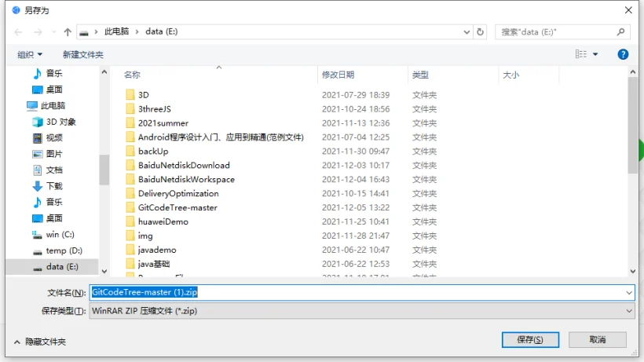This screenshot has height=362, width=644.
Task: Select win (C:) drive in sidebar
Action: point(53,234)
